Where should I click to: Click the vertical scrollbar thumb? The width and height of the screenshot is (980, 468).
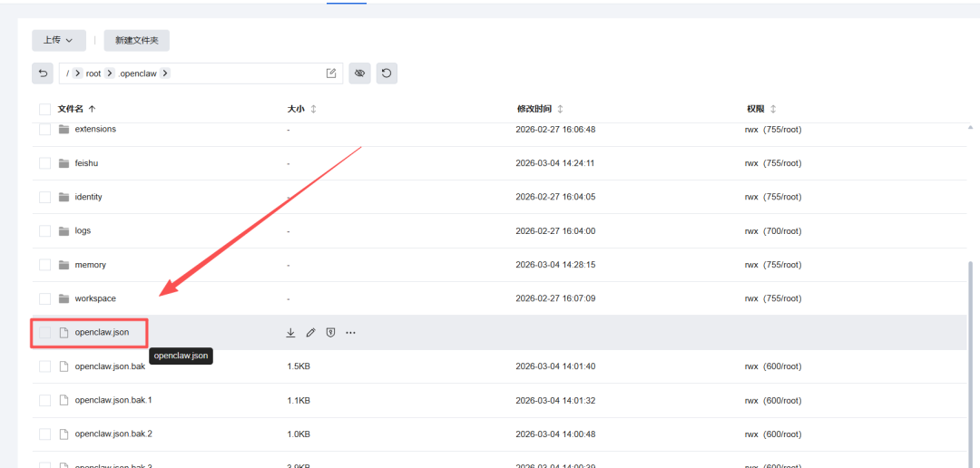point(971,363)
